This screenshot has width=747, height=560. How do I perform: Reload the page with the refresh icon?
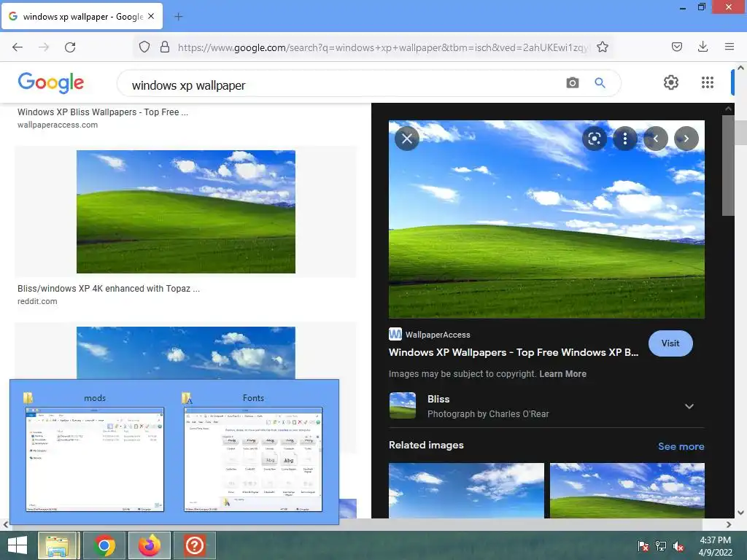pos(70,47)
